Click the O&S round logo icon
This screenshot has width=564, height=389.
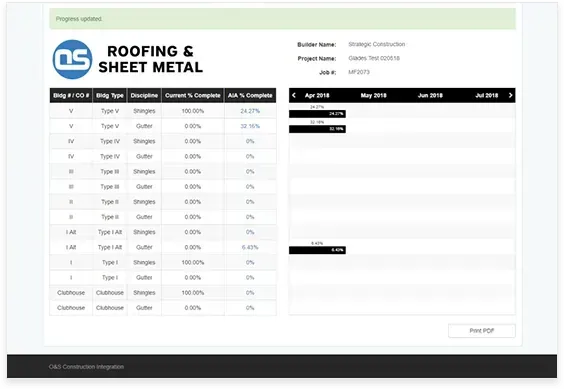point(72,59)
